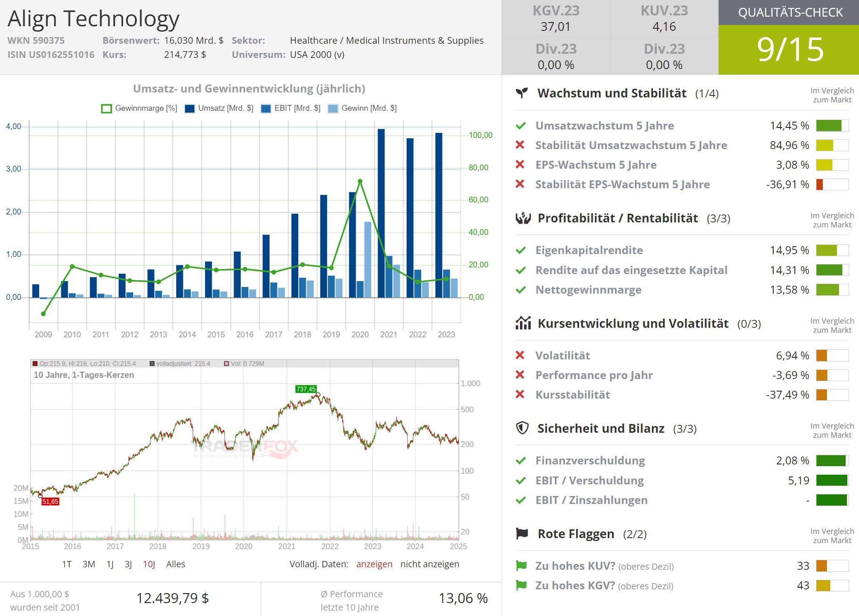The width and height of the screenshot is (859, 616).
Task: Open the Finanzverschuldung metric
Action: pos(590,460)
